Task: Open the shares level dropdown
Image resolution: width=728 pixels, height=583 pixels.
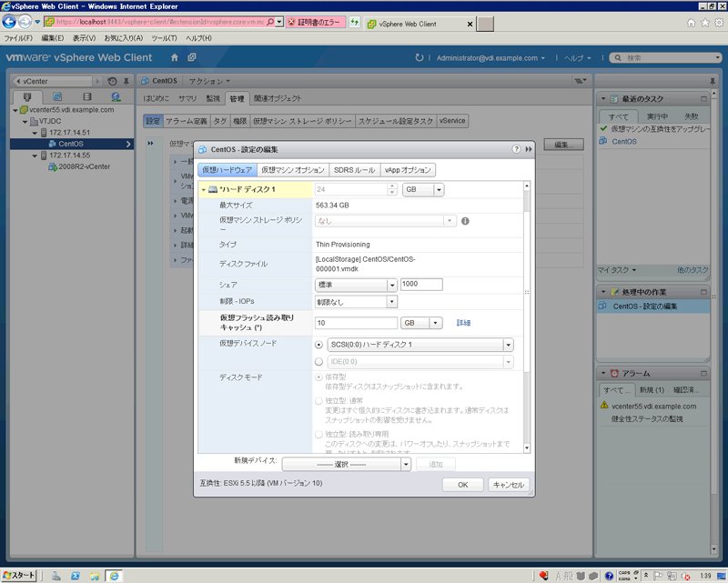Action: point(356,285)
